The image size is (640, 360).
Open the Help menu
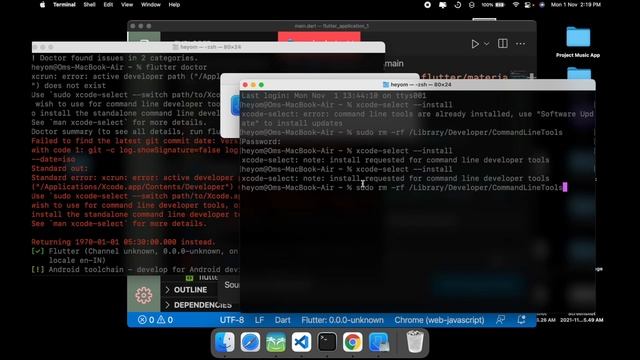[x=174, y=5]
